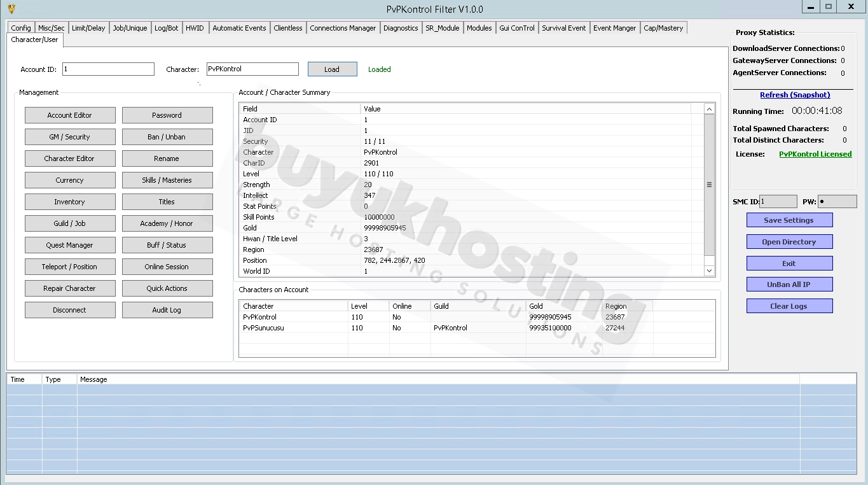Open Ban / Unban dialog

167,137
